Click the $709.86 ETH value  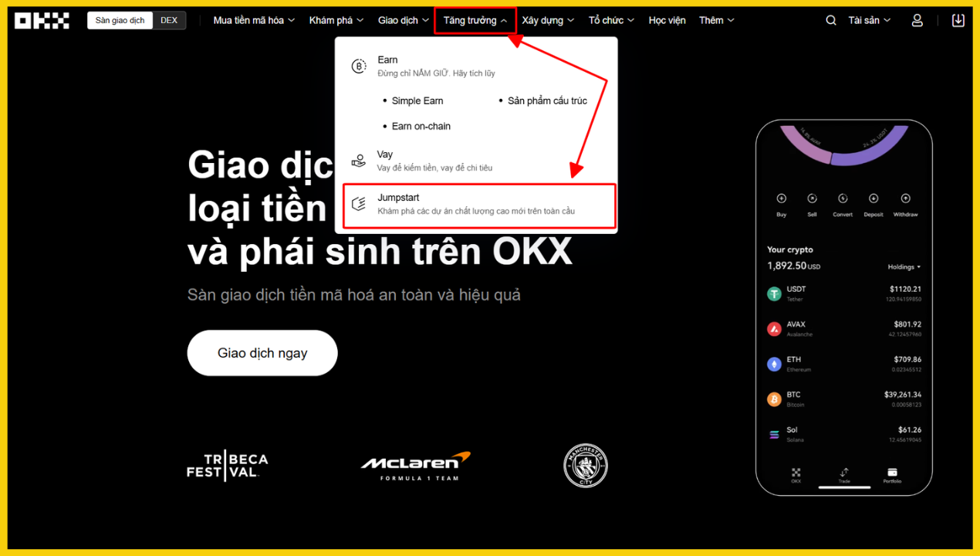pos(907,359)
